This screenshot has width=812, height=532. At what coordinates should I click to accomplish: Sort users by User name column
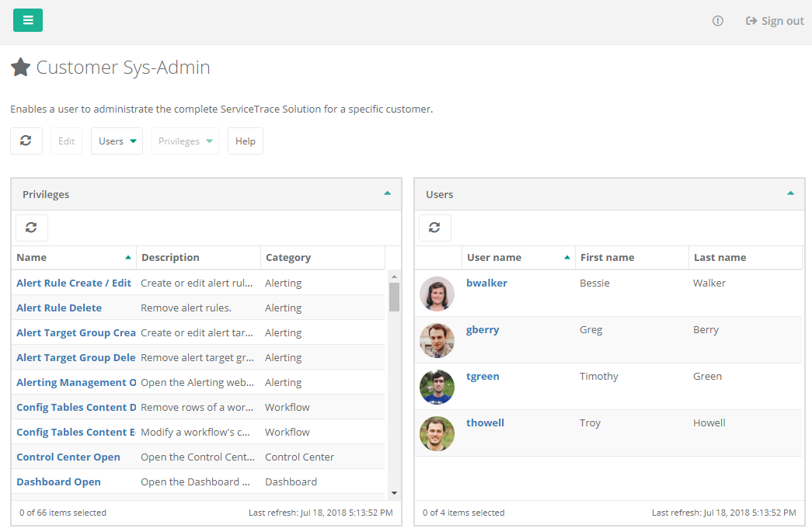pyautogui.click(x=518, y=257)
